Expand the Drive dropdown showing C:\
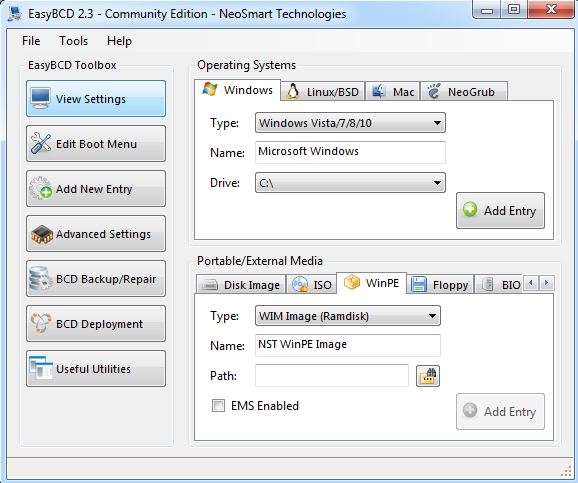This screenshot has height=483, width=578. (x=350, y=183)
